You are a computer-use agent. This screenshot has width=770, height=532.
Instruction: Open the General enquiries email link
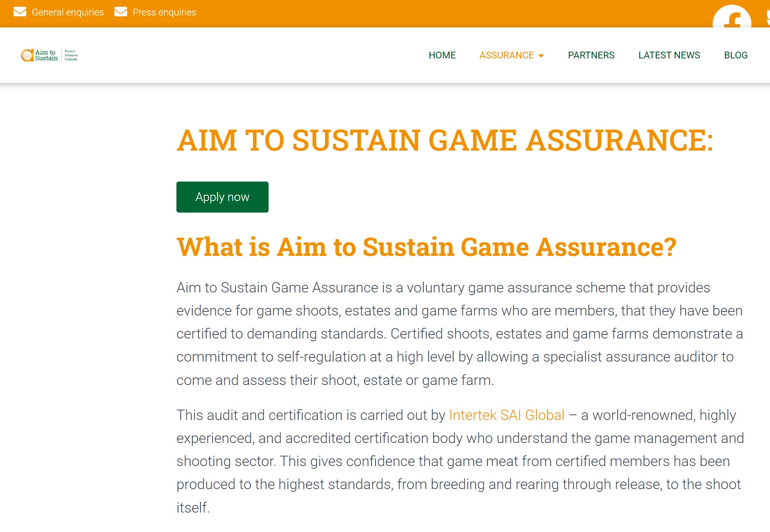tap(68, 12)
